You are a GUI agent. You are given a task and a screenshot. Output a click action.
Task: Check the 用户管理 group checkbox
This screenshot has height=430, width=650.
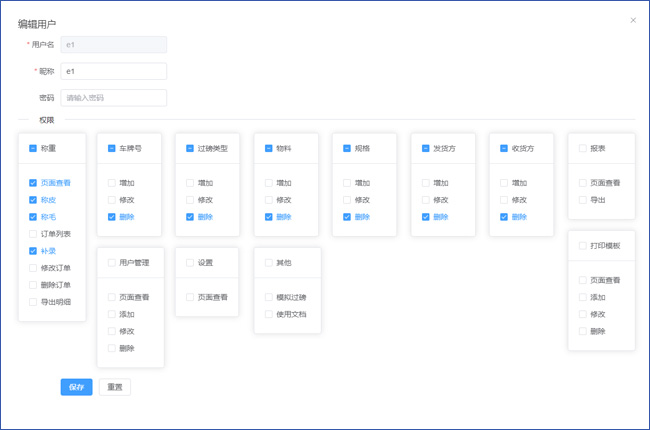112,263
